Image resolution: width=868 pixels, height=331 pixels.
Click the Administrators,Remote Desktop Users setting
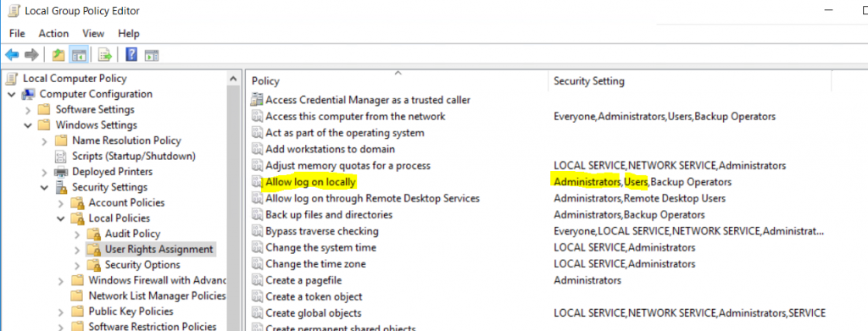click(x=639, y=198)
